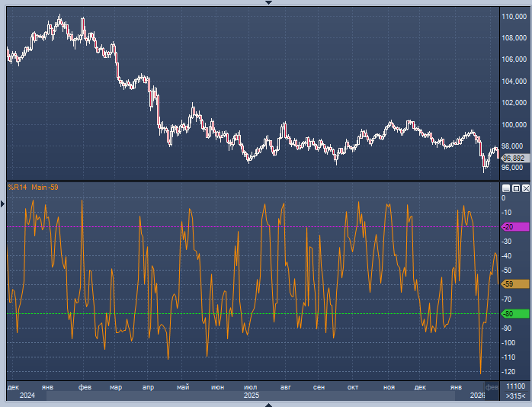Maximize the %R14 indicator panel
532x407 pixels.
(515, 187)
